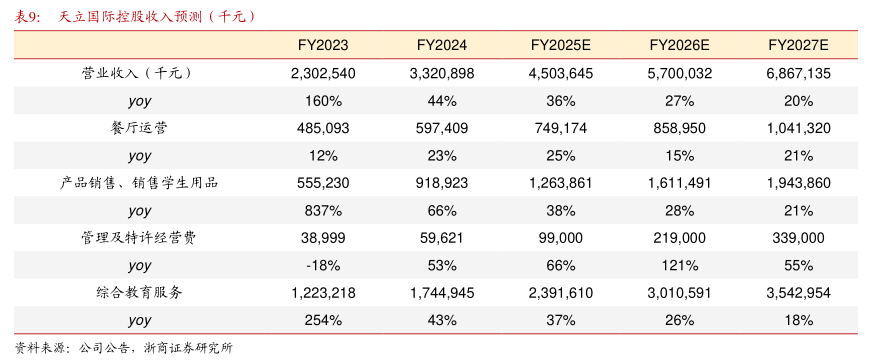Click the FY2027E revenue value 6,867,135
880x360 pixels.
click(x=799, y=73)
